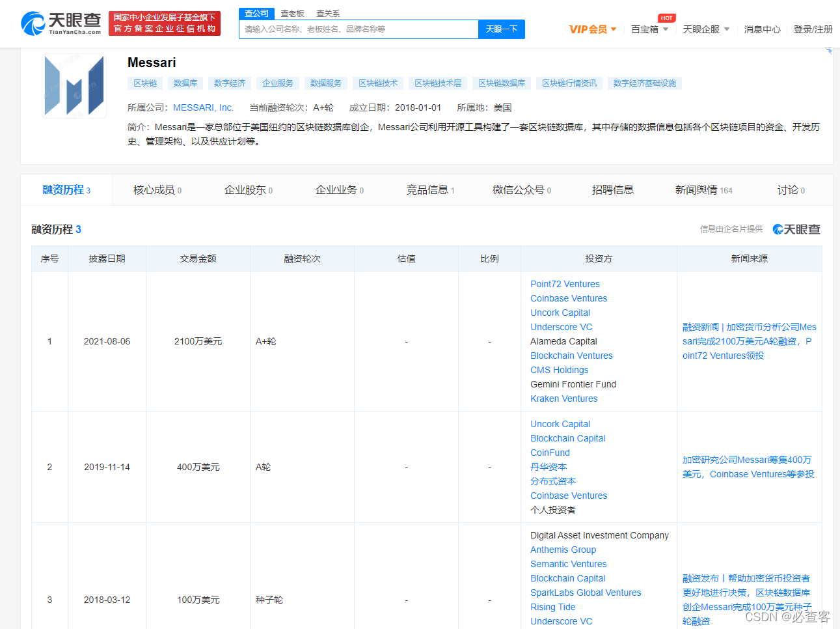Expand the VIP会员 dropdown

[593, 29]
